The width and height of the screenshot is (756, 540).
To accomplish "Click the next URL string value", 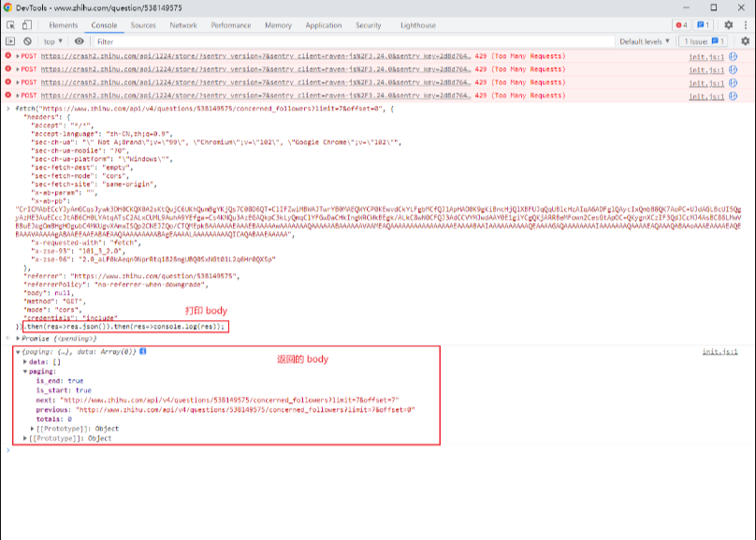I will click(x=229, y=401).
